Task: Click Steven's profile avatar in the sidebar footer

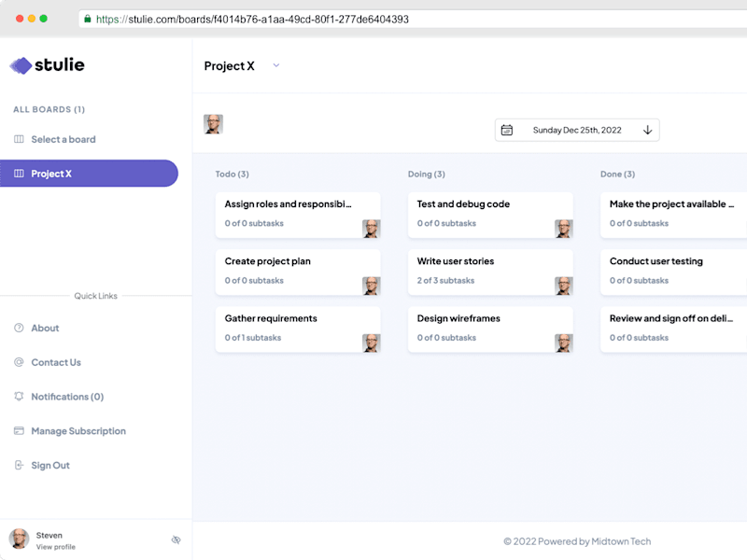Action: pos(19,539)
